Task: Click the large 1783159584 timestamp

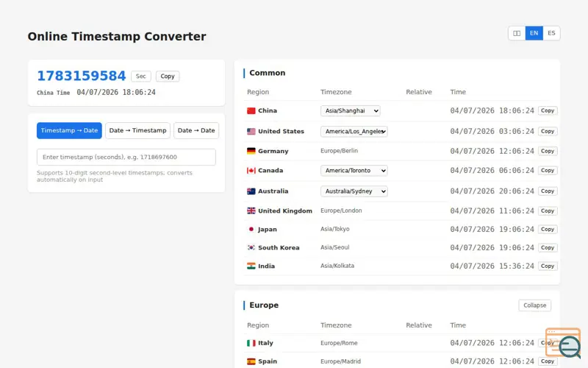Action: 82,76
